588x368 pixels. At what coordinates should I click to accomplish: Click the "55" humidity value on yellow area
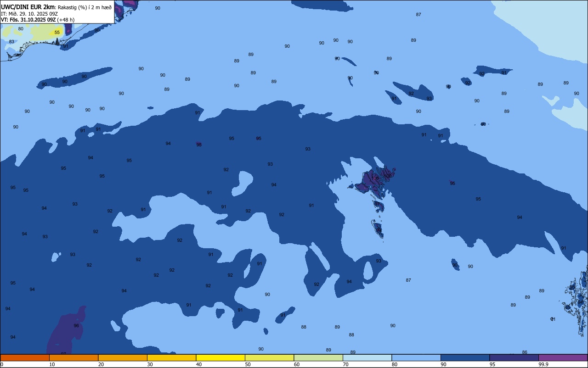(57, 33)
